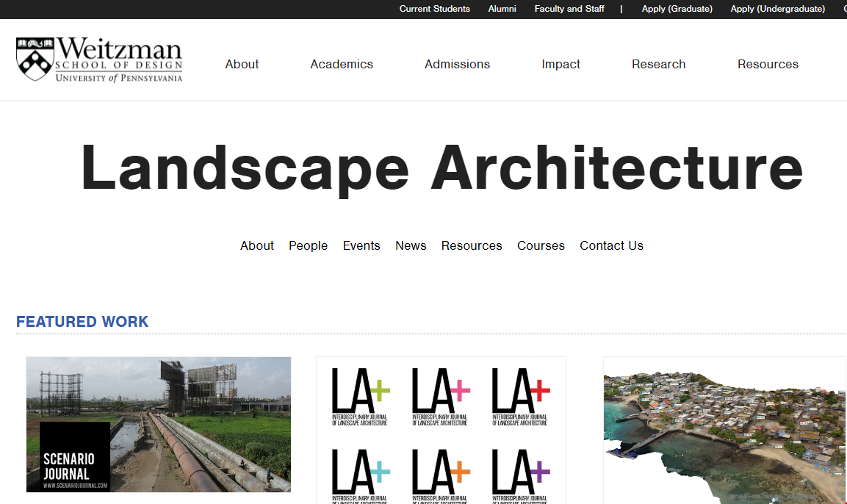This screenshot has width=847, height=504.
Task: Select About in the department sub-navigation
Action: coord(256,246)
